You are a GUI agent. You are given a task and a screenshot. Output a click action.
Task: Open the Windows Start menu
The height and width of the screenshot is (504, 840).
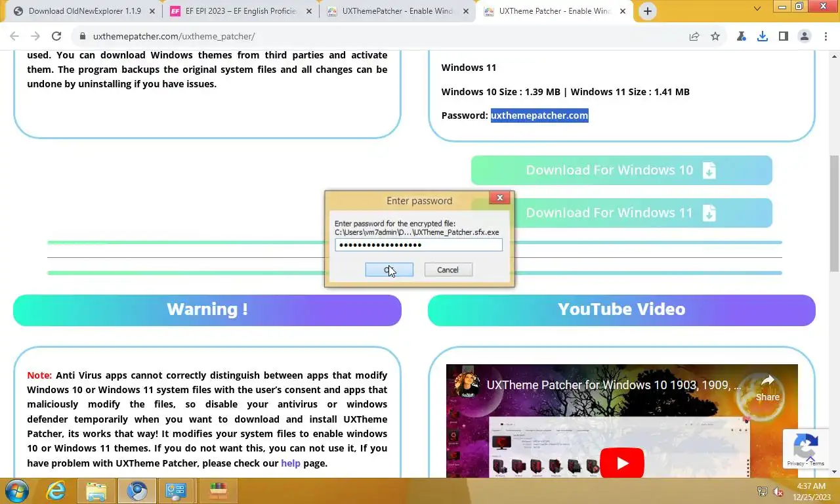pyautogui.click(x=16, y=491)
